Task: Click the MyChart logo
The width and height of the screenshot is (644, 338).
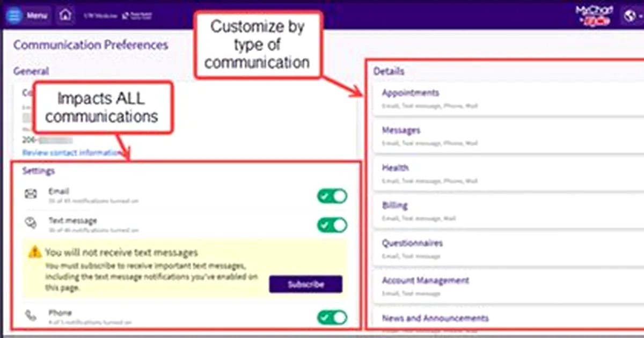Action: coord(594,17)
